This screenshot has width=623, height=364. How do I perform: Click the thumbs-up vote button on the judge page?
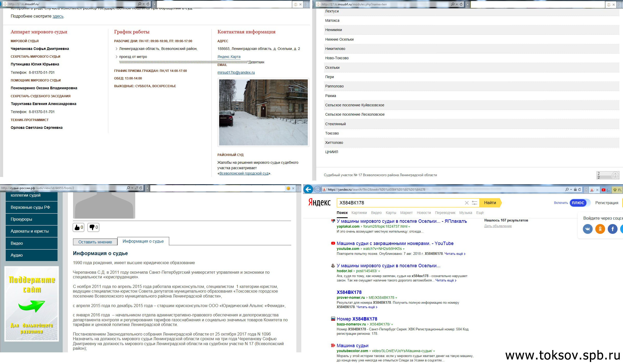(x=78, y=227)
